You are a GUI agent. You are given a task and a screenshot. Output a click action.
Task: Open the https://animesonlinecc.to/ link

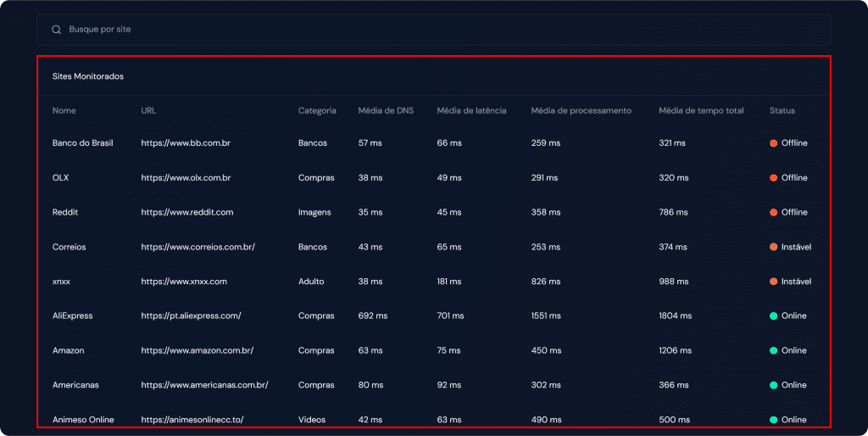[x=192, y=420]
